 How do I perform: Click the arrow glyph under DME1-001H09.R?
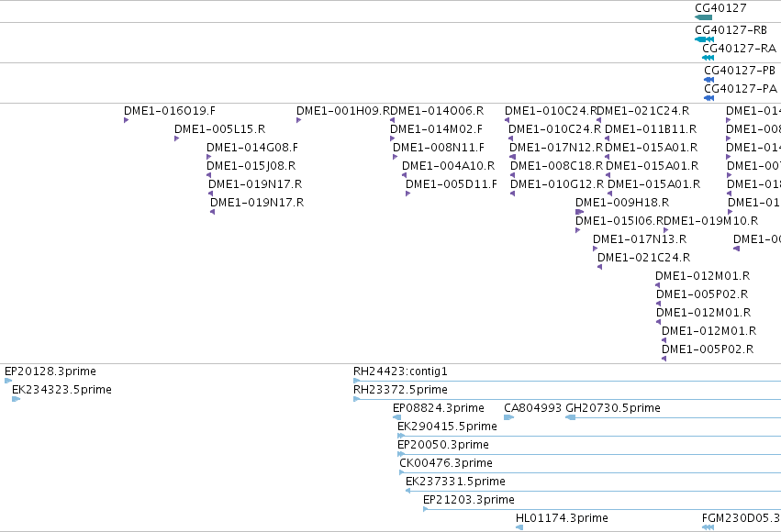pos(298,120)
